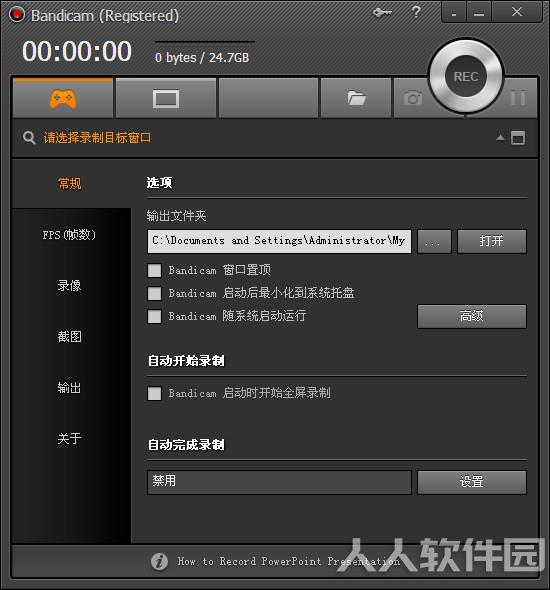550x590 pixels.
Task: Click the magnifier target window search icon
Action: (29, 138)
